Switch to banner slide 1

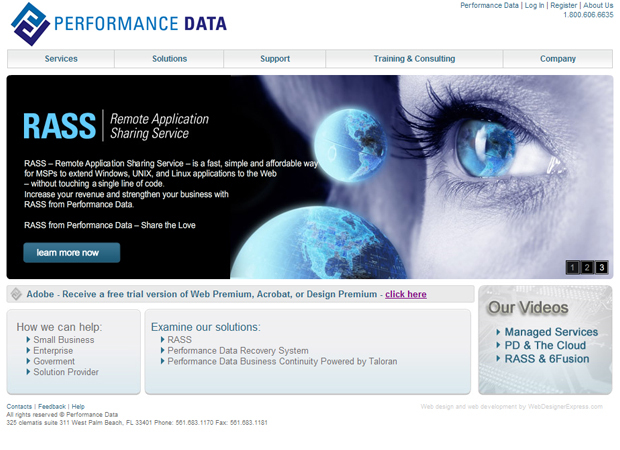point(572,268)
